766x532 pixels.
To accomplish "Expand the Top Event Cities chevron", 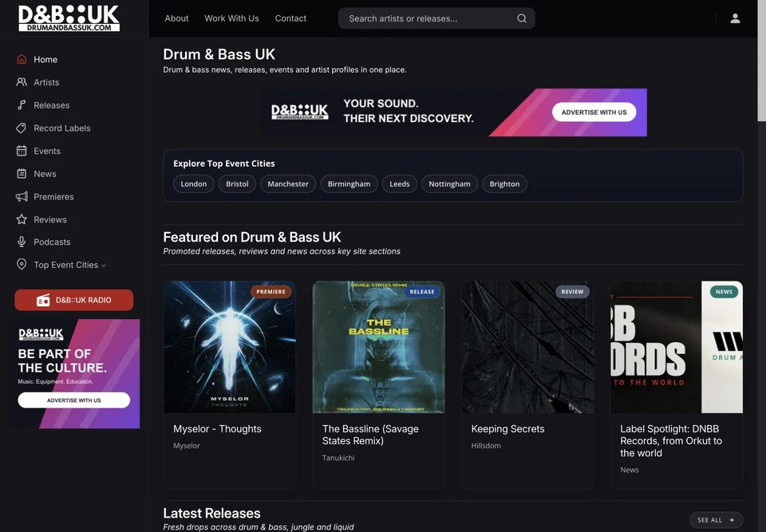I will tap(104, 266).
